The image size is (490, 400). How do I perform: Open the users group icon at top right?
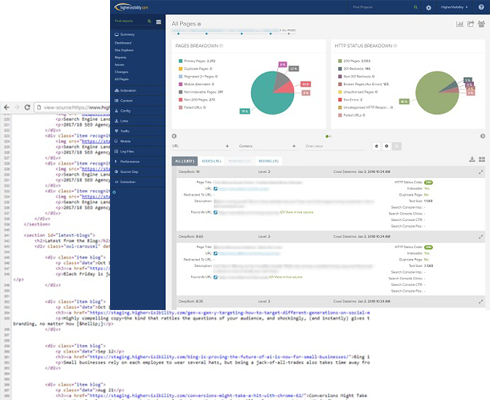(x=481, y=24)
